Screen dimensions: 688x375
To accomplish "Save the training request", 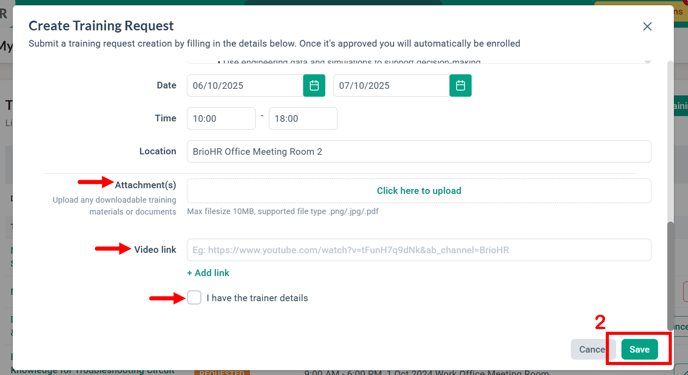I will pyautogui.click(x=639, y=350).
